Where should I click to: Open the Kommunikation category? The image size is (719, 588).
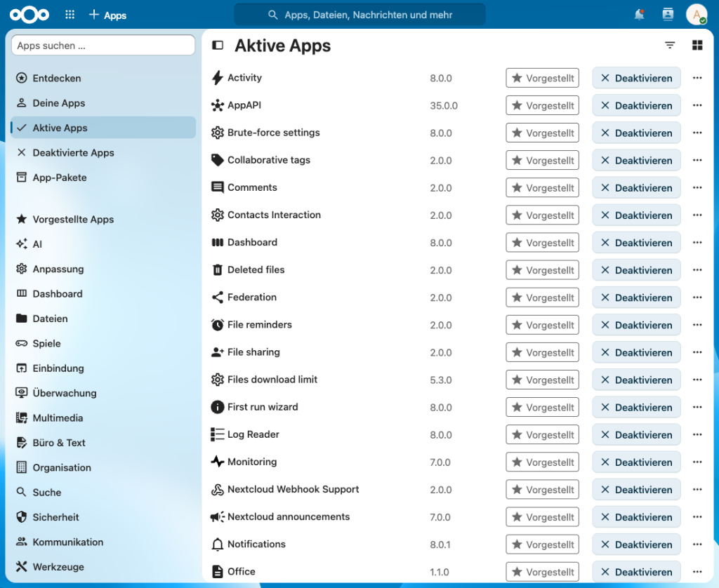point(103,542)
